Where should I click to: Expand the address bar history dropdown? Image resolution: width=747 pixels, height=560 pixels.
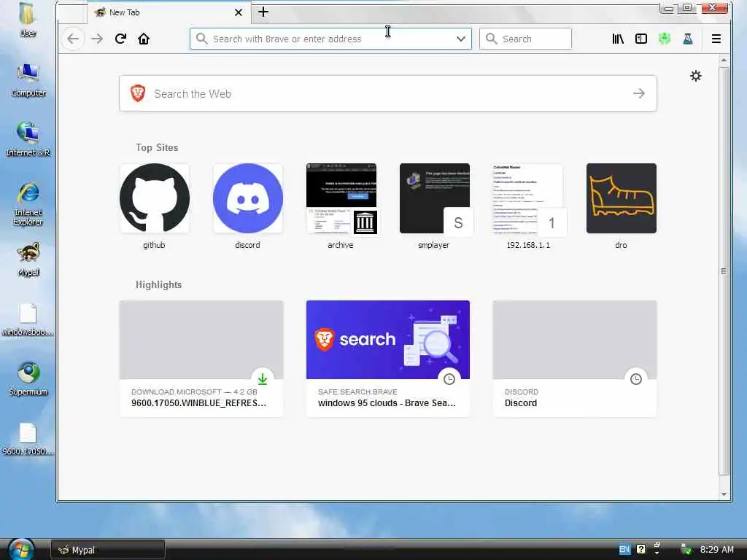click(461, 39)
